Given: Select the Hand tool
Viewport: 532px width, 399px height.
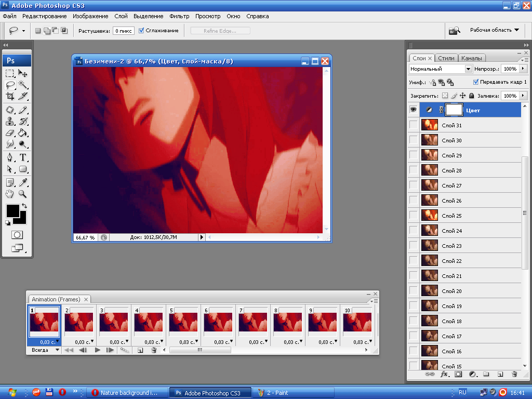Looking at the screenshot, I should coord(10,194).
